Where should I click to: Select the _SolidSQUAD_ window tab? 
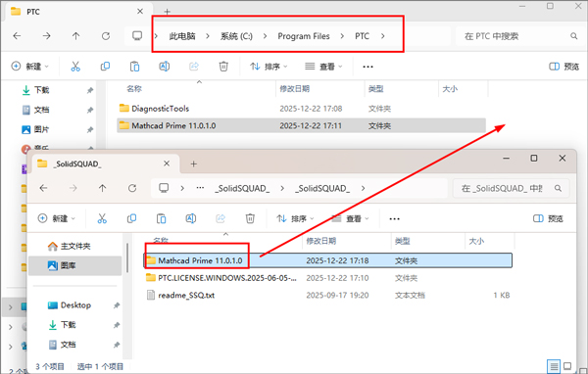(x=105, y=164)
